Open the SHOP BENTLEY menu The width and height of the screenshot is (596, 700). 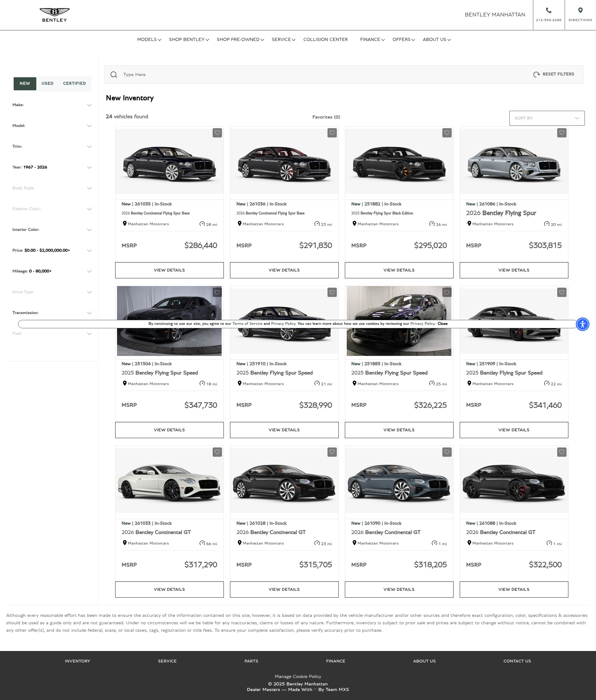point(189,39)
